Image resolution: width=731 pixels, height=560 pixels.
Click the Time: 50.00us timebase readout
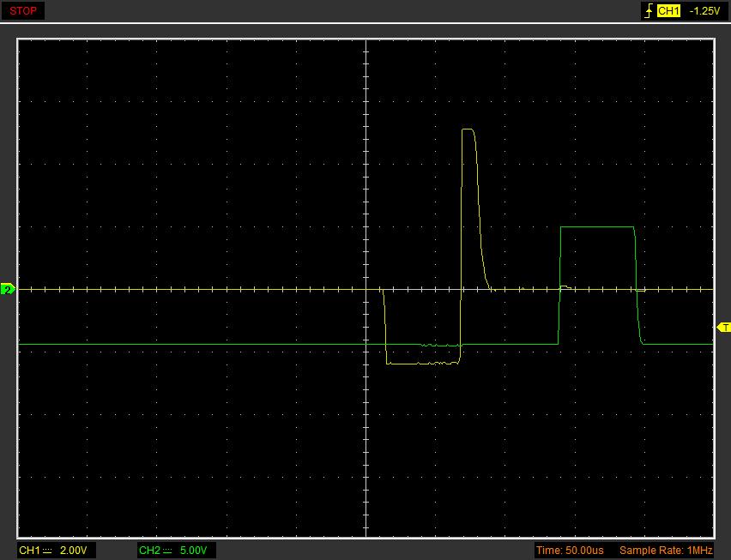click(x=570, y=551)
